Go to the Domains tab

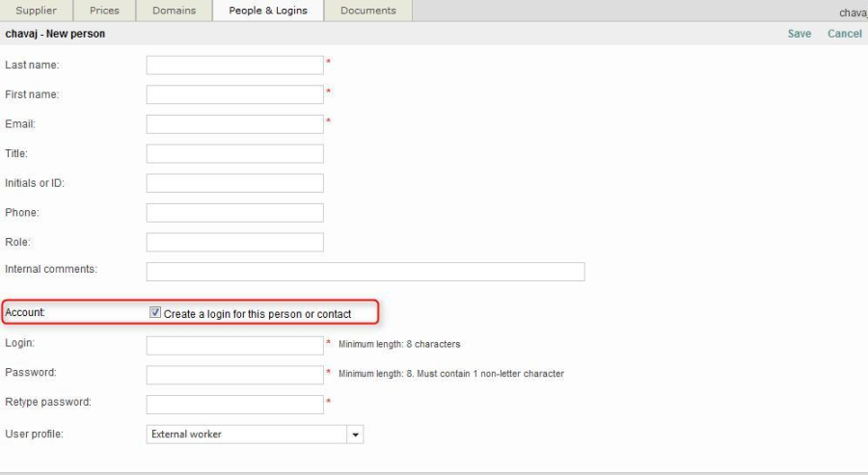pyautogui.click(x=174, y=11)
